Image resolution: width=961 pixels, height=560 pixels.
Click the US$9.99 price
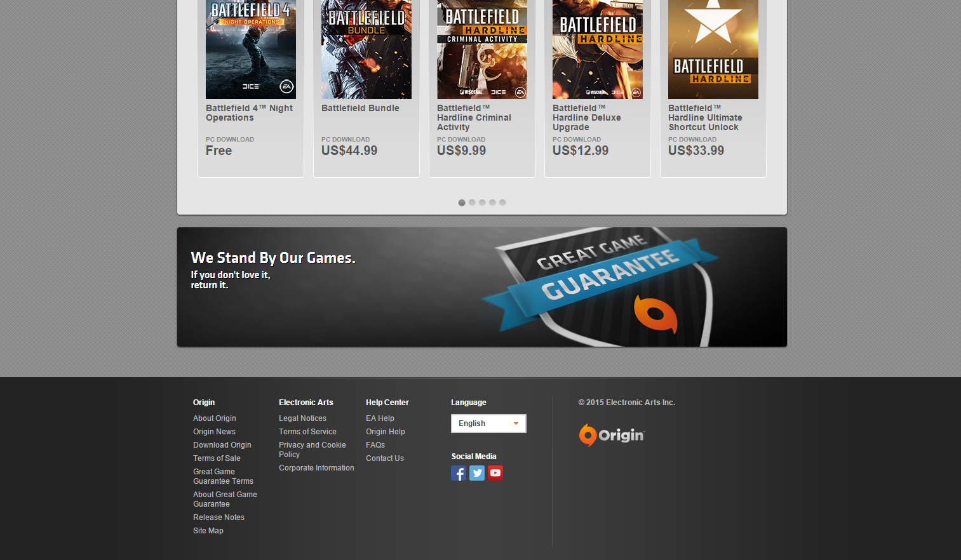(462, 150)
